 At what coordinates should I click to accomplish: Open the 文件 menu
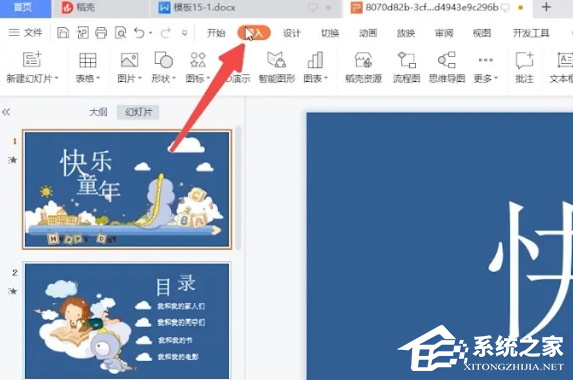click(25, 33)
